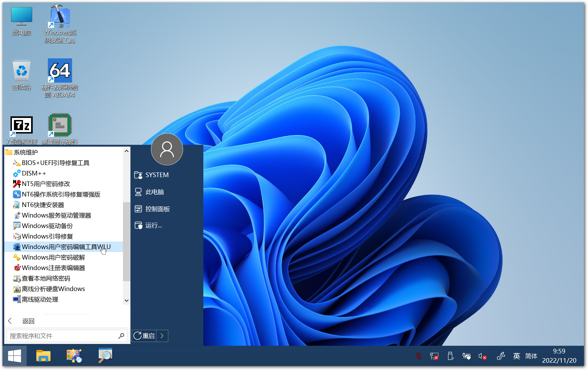
Task: Click the program list scroll up arrow
Action: click(x=126, y=151)
